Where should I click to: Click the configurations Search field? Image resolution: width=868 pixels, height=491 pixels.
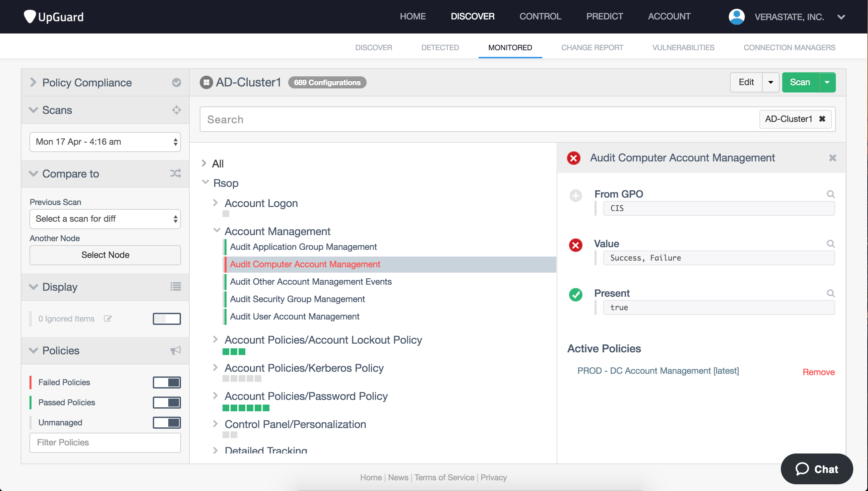479,119
